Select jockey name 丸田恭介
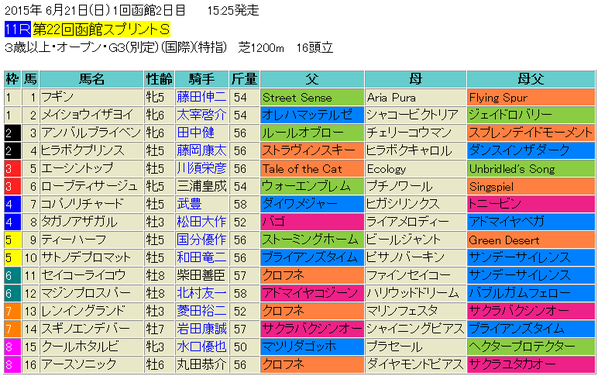This screenshot has height=376, width=598. click(201, 365)
